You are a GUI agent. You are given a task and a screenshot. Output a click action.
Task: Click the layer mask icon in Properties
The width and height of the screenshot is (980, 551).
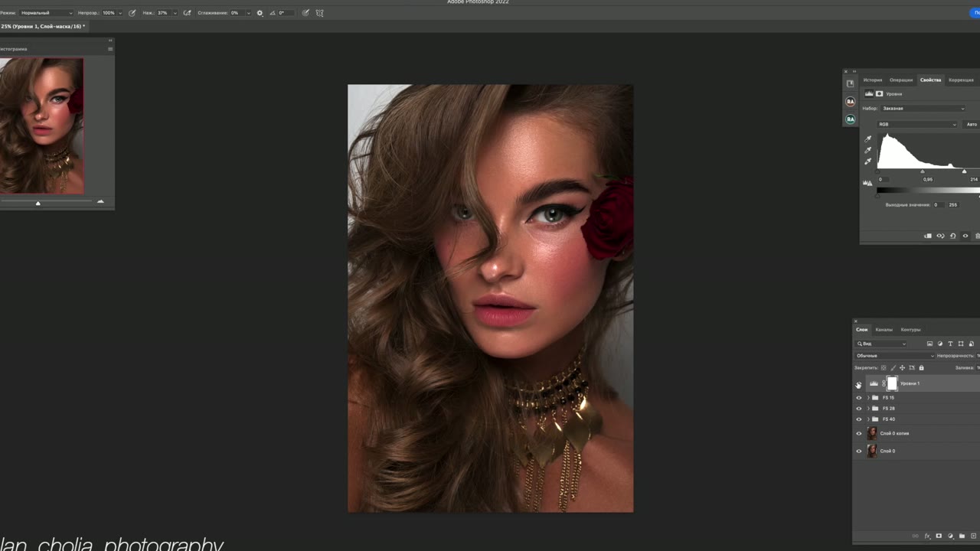[879, 93]
